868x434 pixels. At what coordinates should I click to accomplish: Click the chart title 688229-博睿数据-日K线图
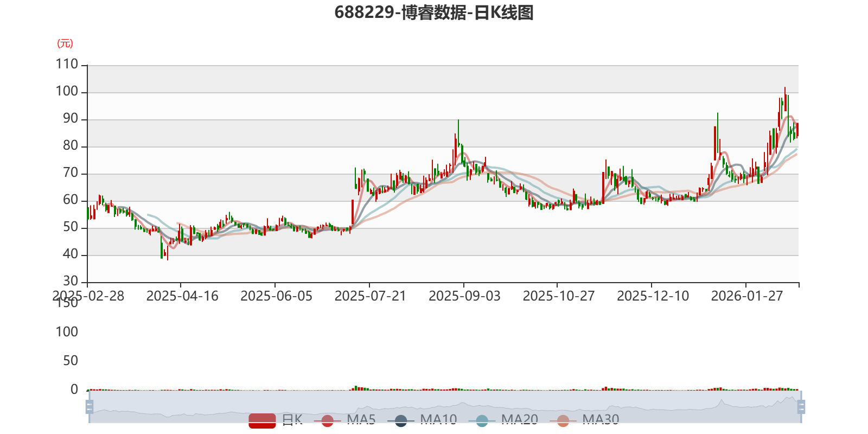434,12
